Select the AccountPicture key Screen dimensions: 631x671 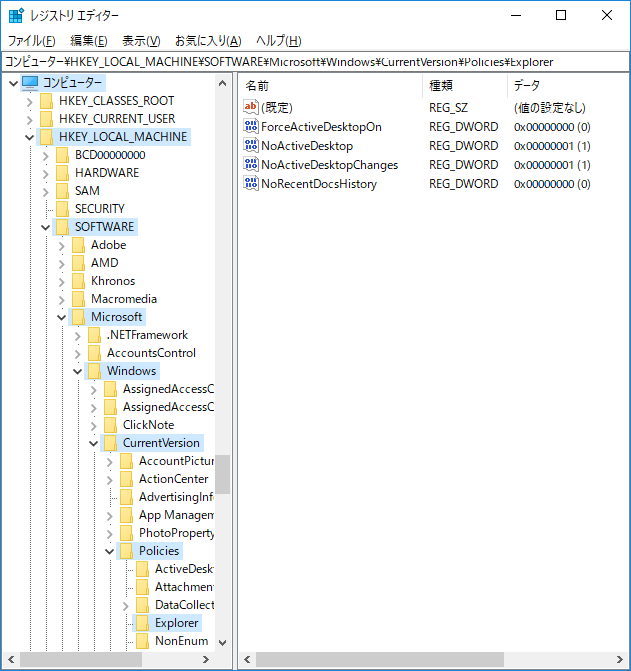tap(176, 461)
